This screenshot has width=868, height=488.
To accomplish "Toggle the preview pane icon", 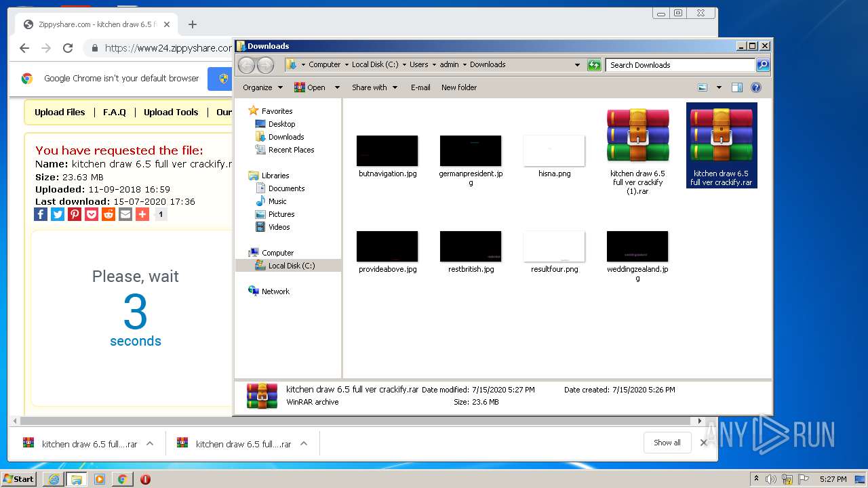I will point(737,87).
